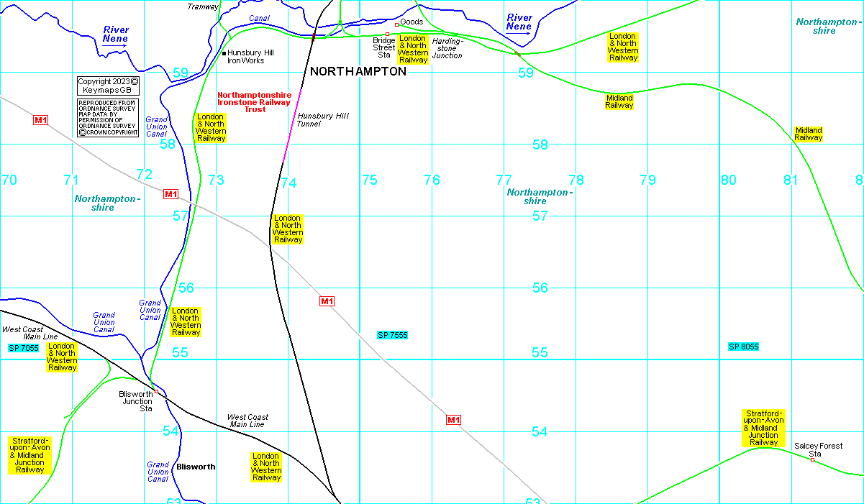Click the Copyright 2023 KeymapsGB box

(x=108, y=86)
